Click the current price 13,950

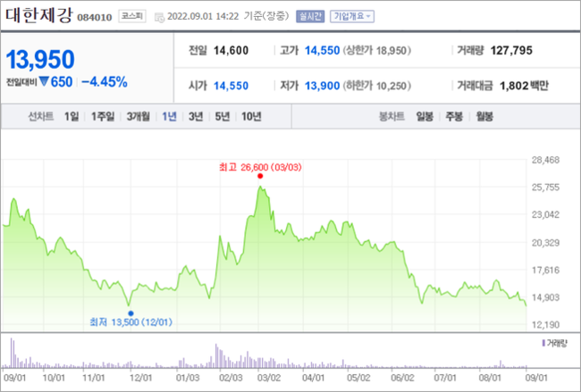(40, 59)
